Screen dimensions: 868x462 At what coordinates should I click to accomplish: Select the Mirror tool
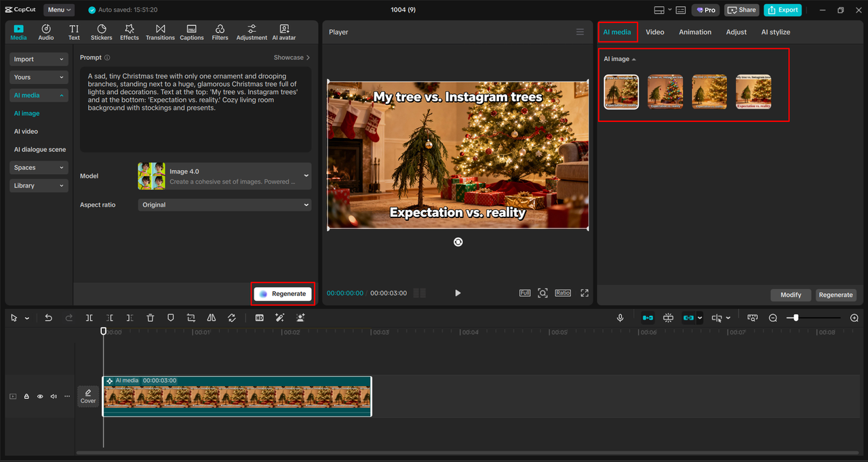point(211,317)
